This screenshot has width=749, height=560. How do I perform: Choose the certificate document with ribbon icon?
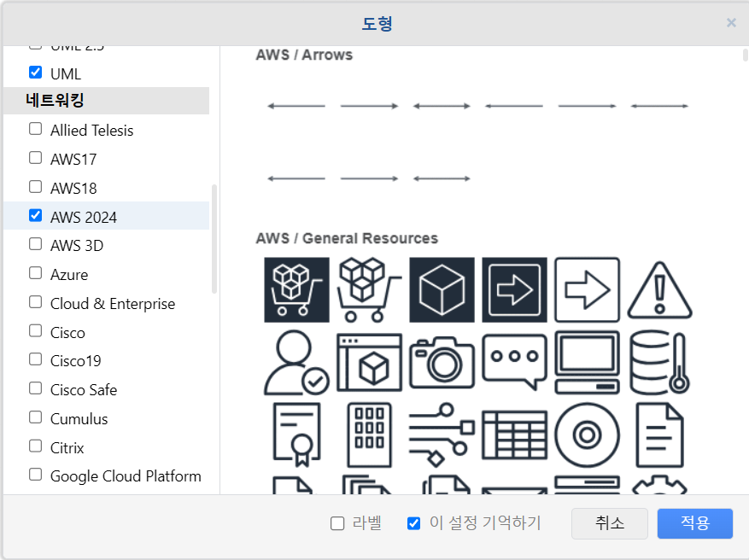pos(296,435)
